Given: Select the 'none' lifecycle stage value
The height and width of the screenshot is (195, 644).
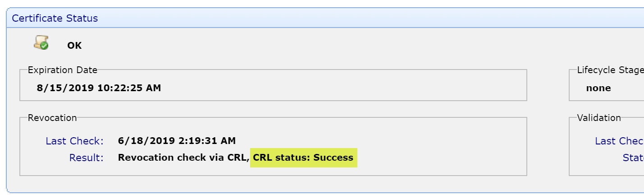Looking at the screenshot, I should [x=598, y=88].
